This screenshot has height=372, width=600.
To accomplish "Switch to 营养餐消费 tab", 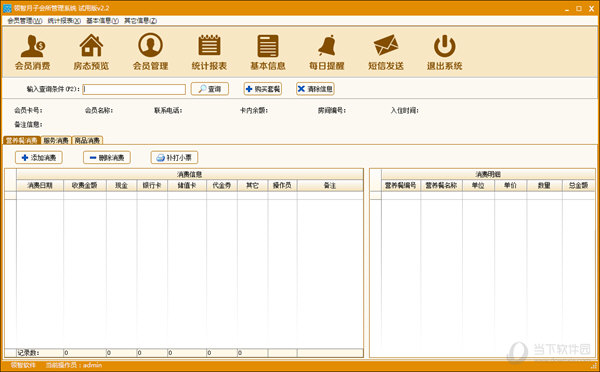I will click(x=22, y=140).
